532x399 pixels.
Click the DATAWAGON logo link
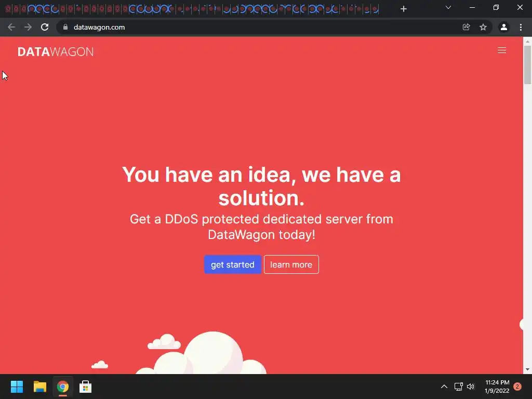(x=56, y=51)
